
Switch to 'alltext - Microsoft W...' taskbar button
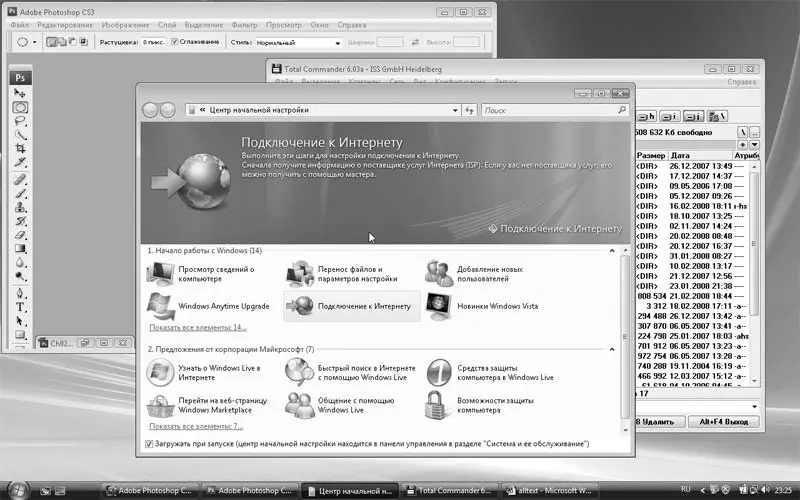pos(548,491)
